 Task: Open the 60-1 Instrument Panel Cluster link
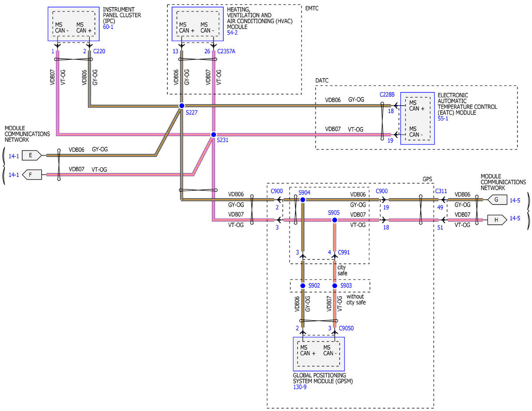(109, 27)
